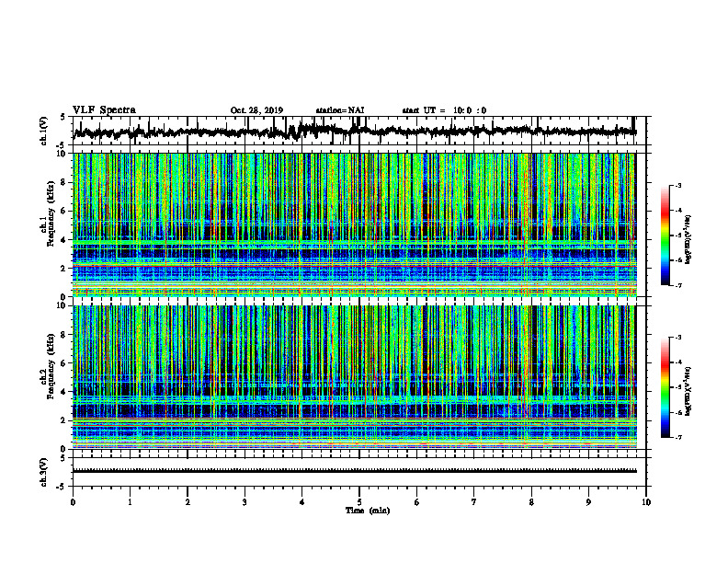Click the ch.1 spectrogram color scale bar

665,236
